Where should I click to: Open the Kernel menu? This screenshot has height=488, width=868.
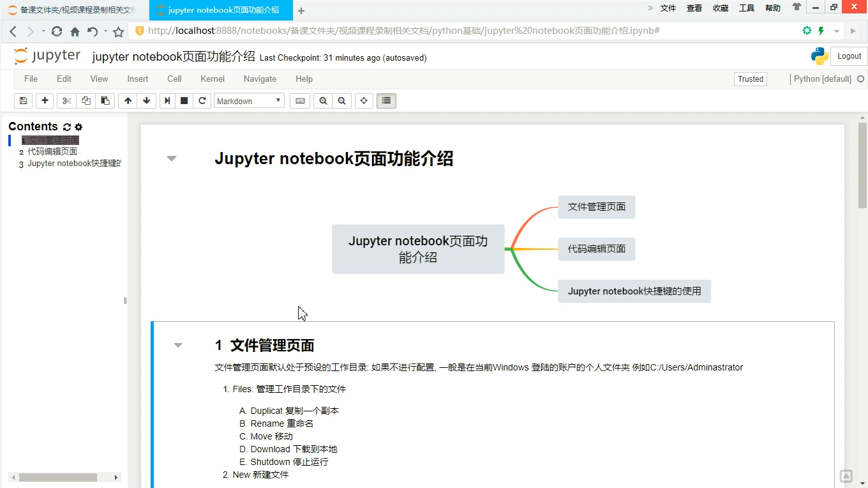tap(213, 79)
